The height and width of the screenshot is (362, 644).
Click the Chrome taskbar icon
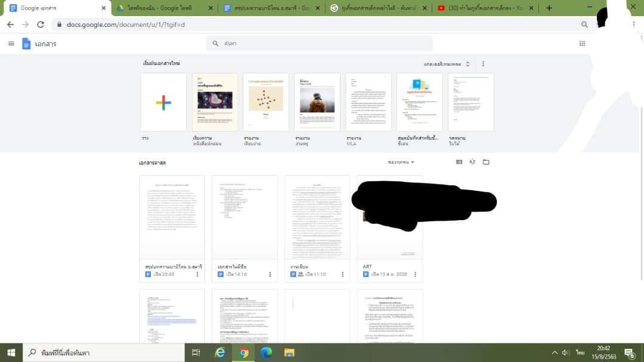243,352
